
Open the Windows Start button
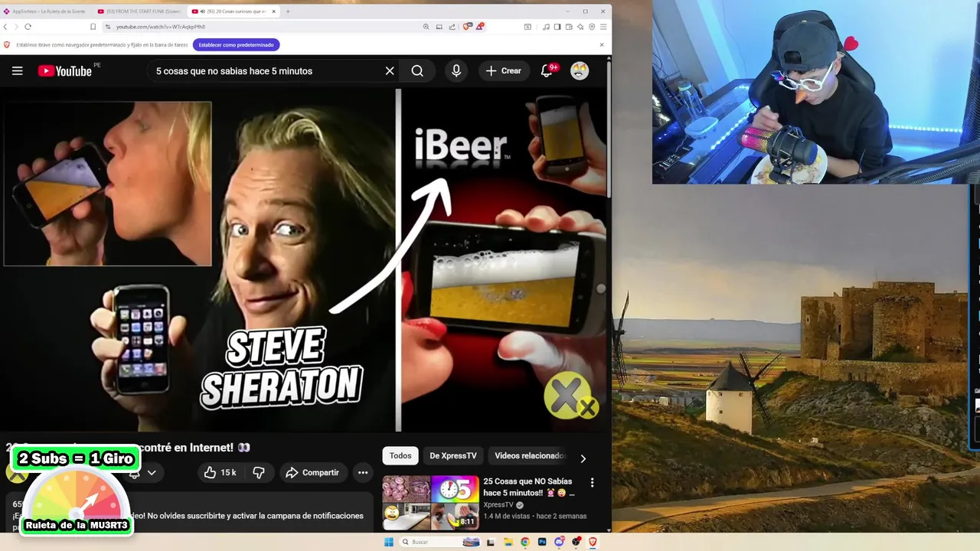(389, 542)
